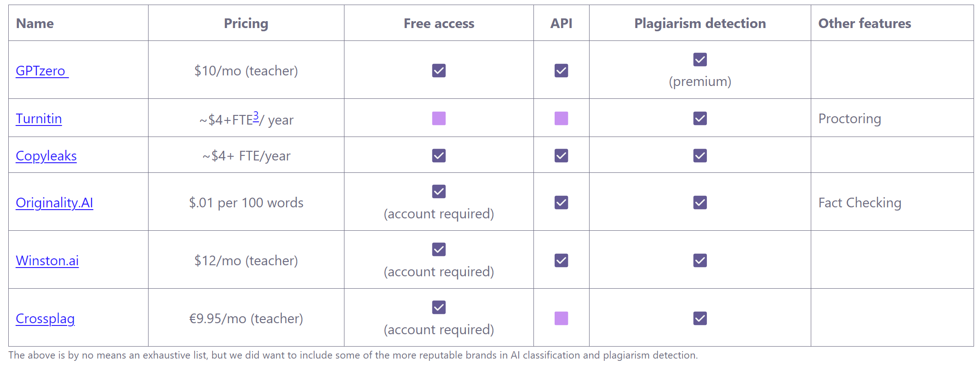Open the Copyleaks link
The image size is (980, 365).
click(46, 156)
